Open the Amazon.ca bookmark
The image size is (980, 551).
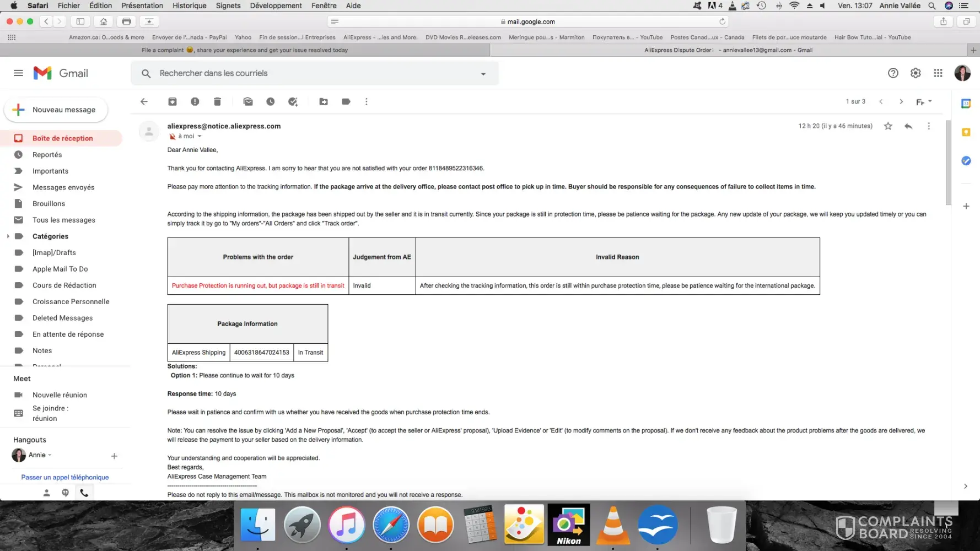[106, 37]
